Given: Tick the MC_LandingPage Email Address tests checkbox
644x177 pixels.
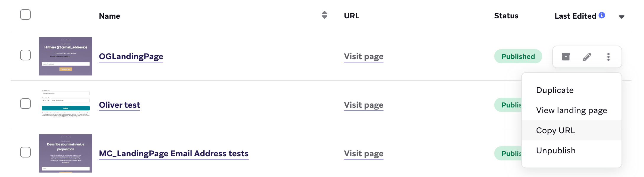Looking at the screenshot, I should click(x=25, y=152).
